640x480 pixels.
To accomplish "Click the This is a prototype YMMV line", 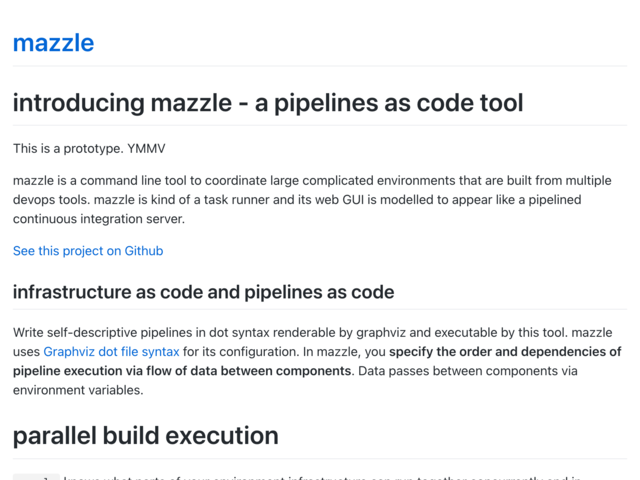I will click(x=89, y=148).
